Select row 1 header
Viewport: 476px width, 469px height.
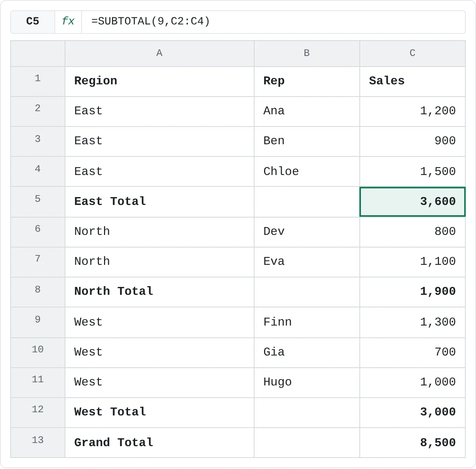pos(38,82)
